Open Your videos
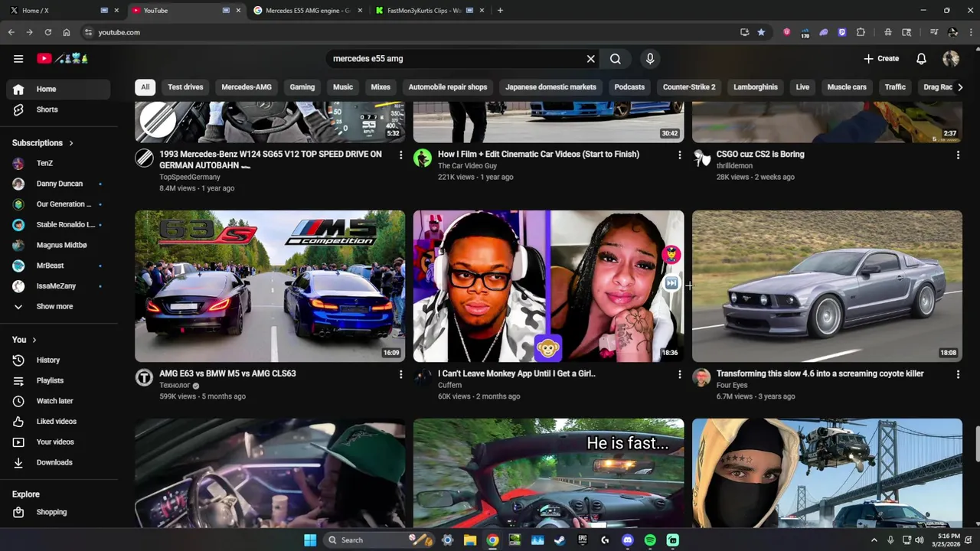This screenshot has height=551, width=980. click(58, 442)
